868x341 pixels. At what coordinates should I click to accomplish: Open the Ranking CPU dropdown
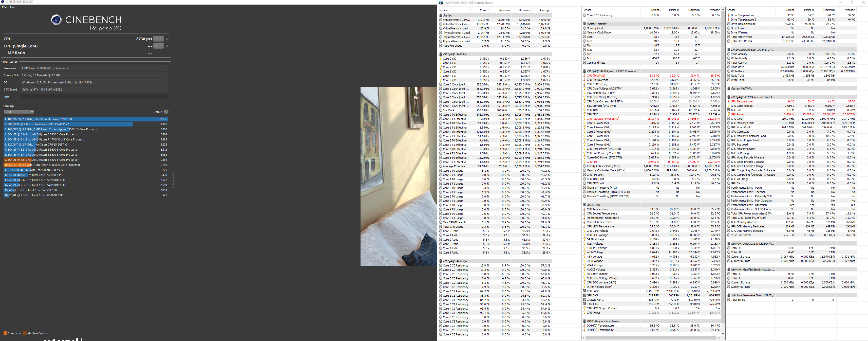(19, 112)
